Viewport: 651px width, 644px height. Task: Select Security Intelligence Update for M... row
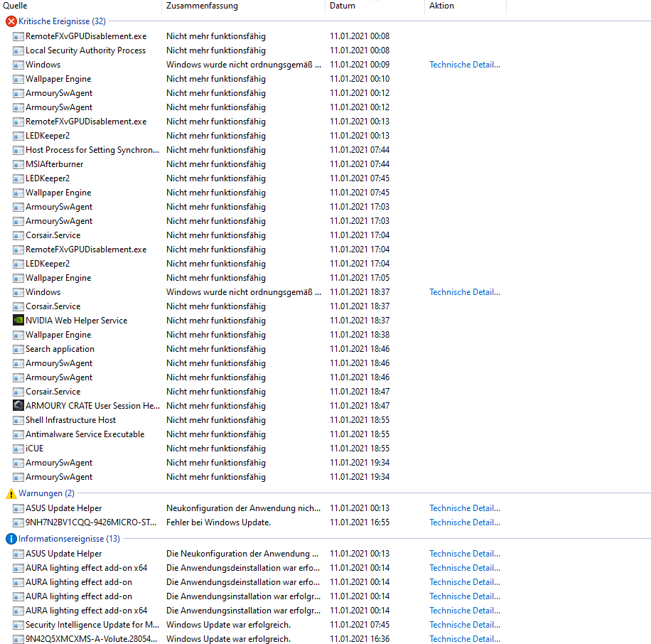point(259,625)
